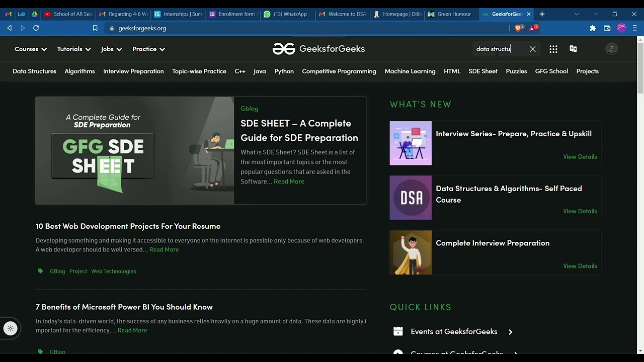Click the GeeksforGeeks logo
The height and width of the screenshot is (362, 644).
pyautogui.click(x=318, y=49)
